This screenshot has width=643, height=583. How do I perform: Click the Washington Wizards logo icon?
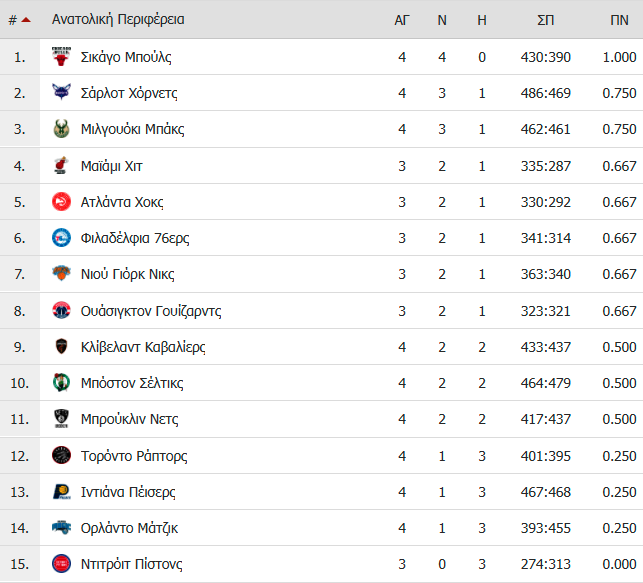point(61,310)
